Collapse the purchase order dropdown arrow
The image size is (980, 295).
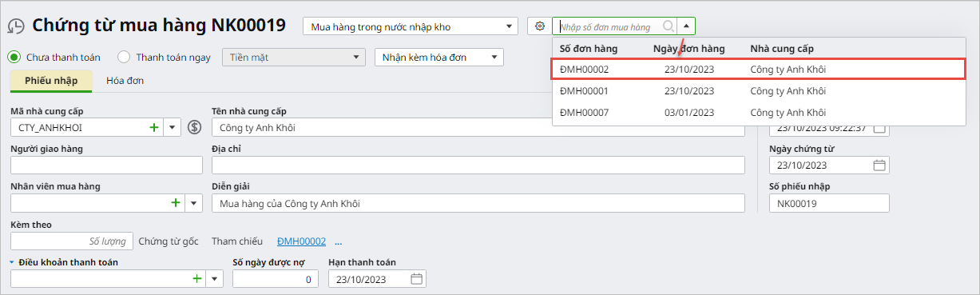(x=686, y=26)
